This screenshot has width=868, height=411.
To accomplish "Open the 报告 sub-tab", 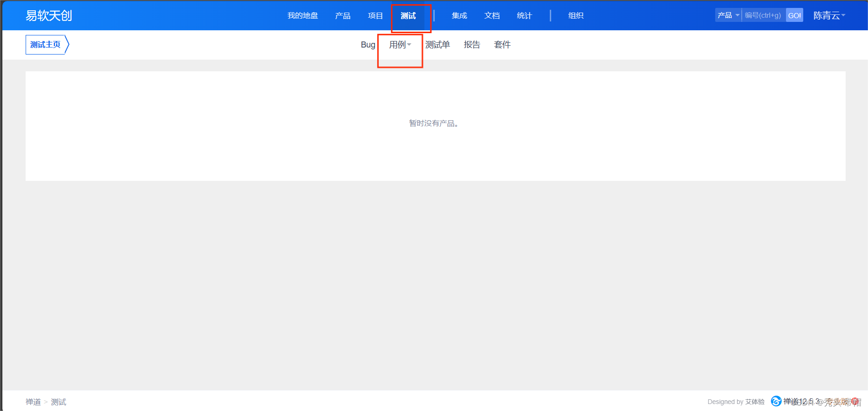I will [472, 45].
